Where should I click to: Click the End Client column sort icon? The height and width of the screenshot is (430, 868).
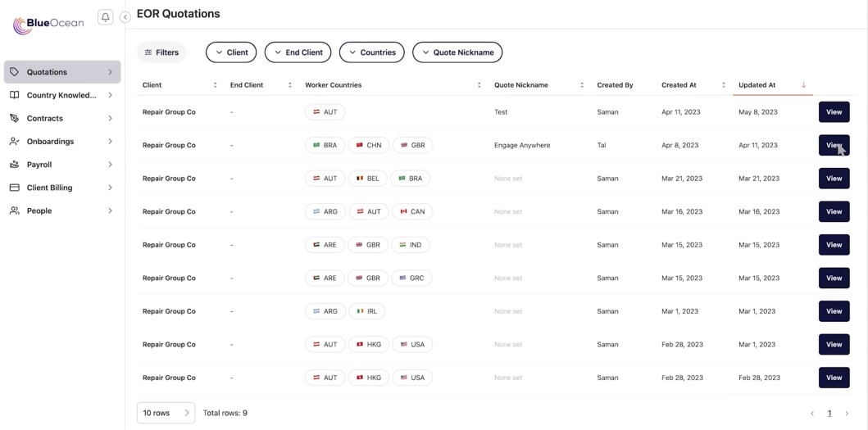click(x=289, y=85)
